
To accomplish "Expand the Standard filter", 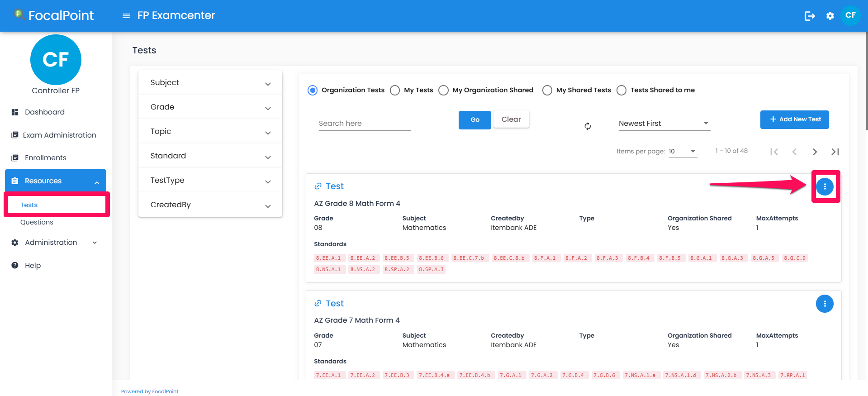I will tap(210, 156).
